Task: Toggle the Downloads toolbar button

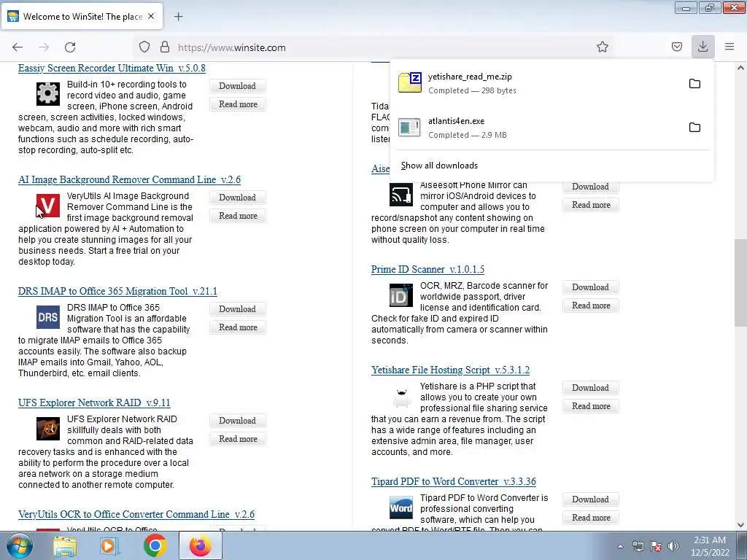Action: click(703, 47)
